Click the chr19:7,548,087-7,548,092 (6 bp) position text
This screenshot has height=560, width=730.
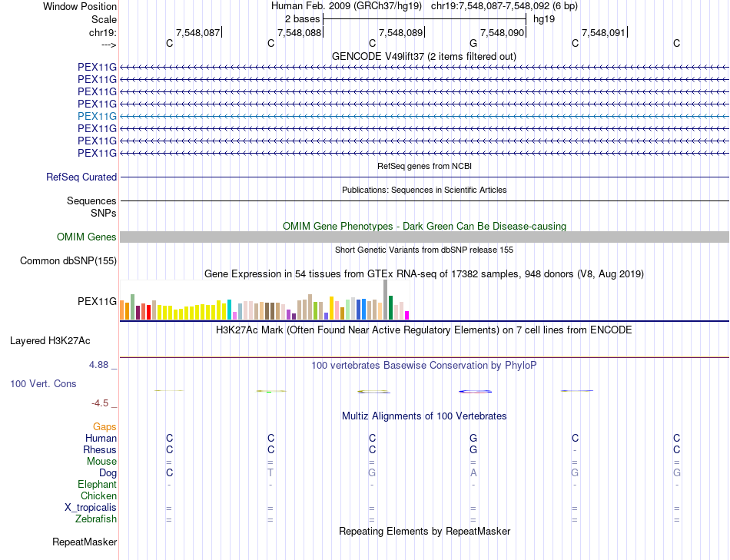pyautogui.click(x=504, y=6)
